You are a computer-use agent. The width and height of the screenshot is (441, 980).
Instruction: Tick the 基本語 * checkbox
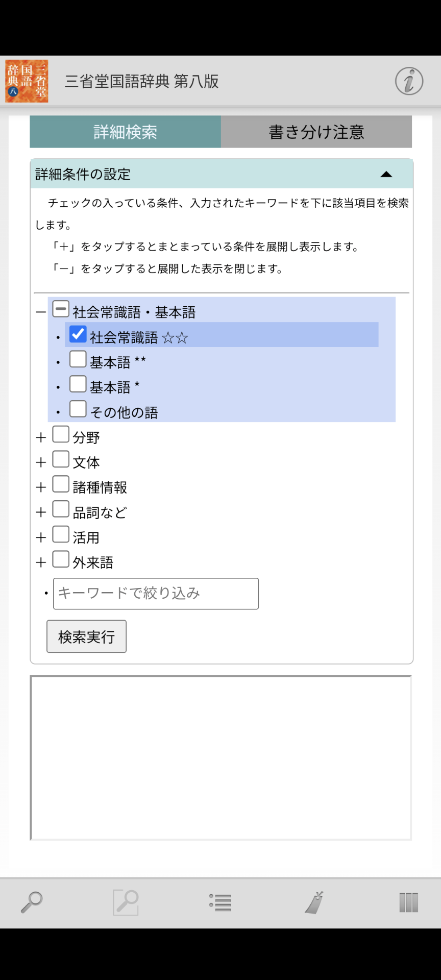click(78, 384)
